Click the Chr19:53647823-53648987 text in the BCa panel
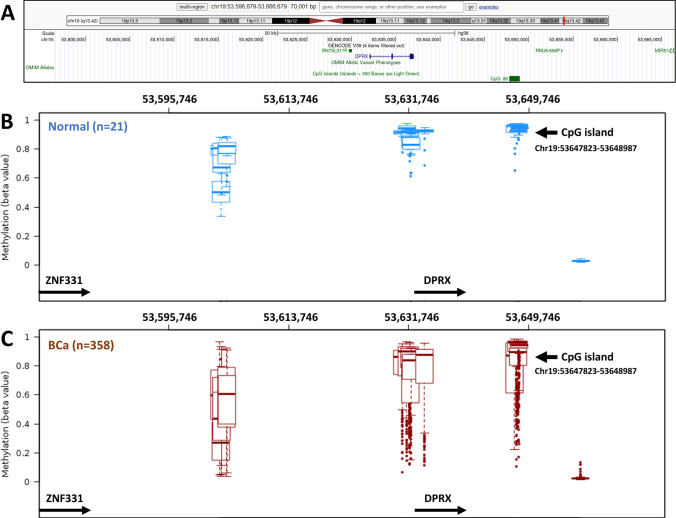The image size is (676, 518). 585,371
